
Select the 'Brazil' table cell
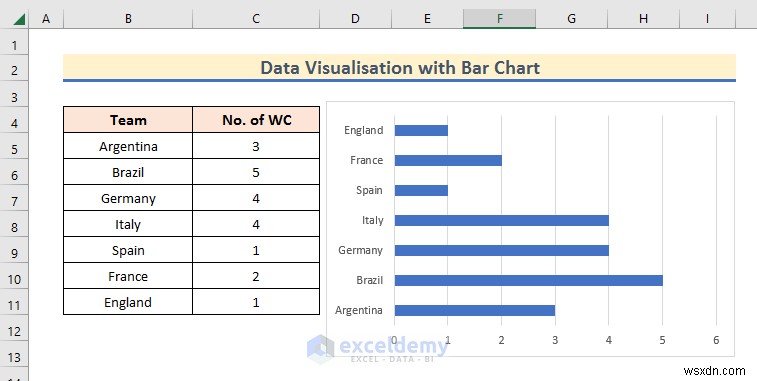point(128,172)
